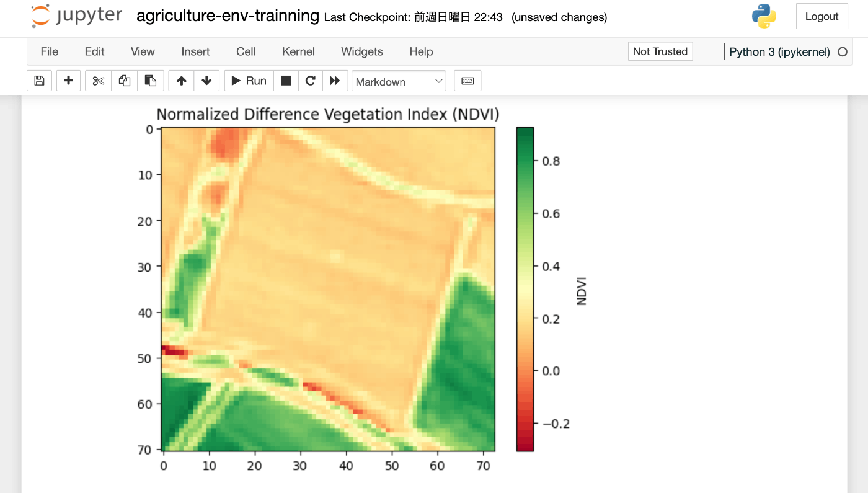Click the NDVI colorbar scale
868x493 pixels.
525,288
